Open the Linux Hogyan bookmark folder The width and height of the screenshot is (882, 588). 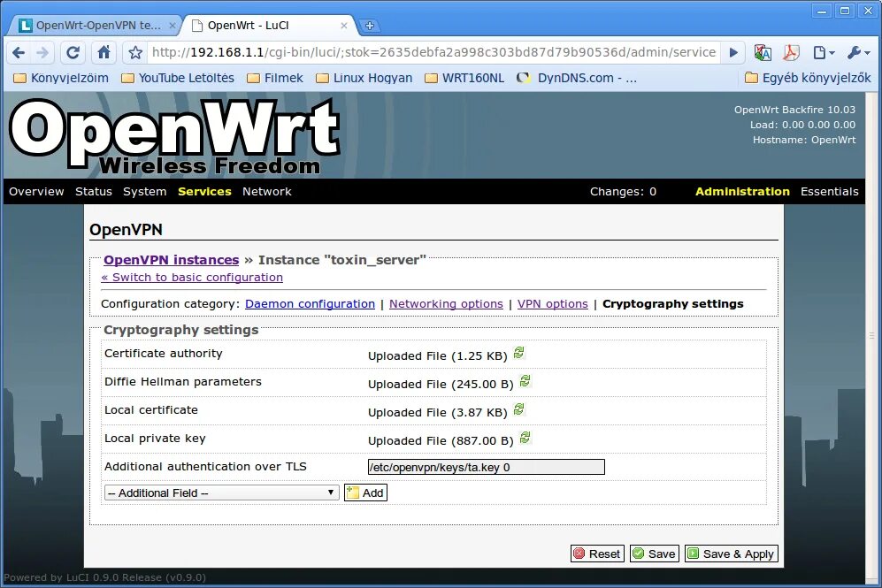coord(364,78)
